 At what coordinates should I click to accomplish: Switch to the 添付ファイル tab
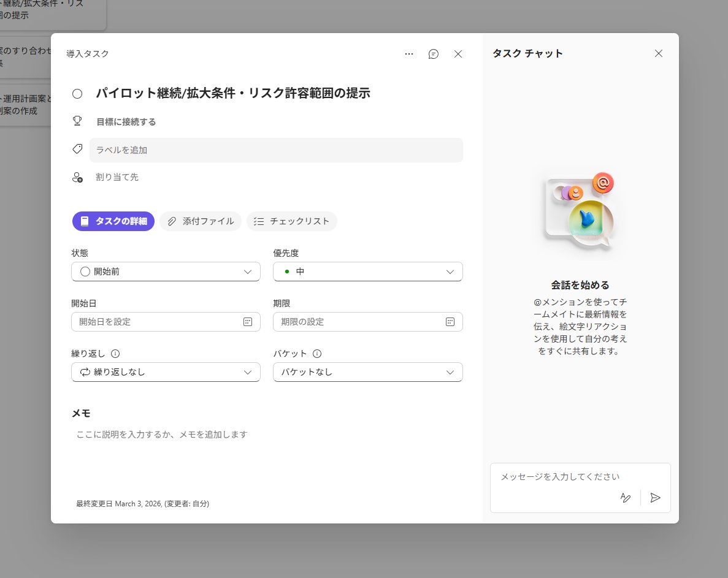point(201,221)
